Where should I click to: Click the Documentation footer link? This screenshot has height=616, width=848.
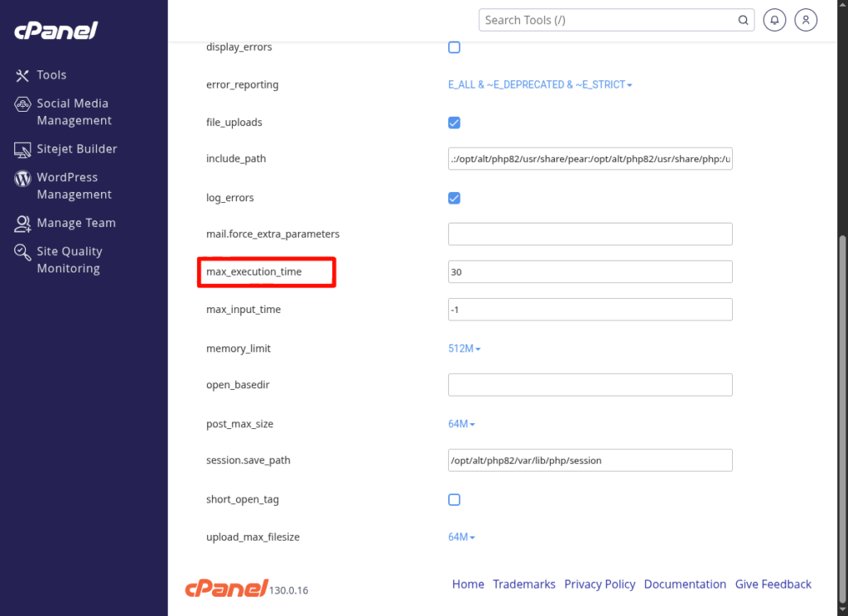[685, 585]
